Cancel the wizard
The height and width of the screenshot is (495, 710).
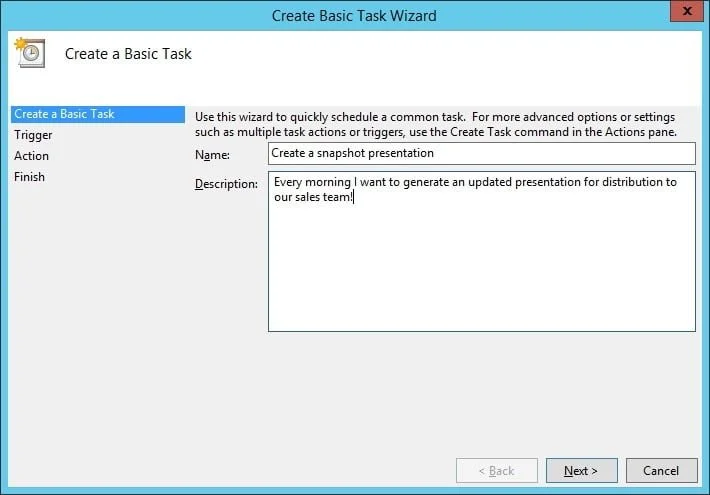[661, 470]
